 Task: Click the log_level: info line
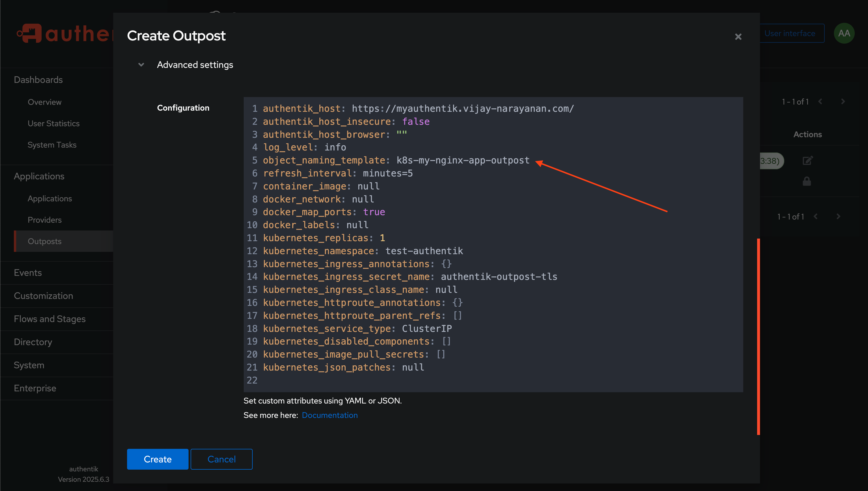tap(304, 147)
